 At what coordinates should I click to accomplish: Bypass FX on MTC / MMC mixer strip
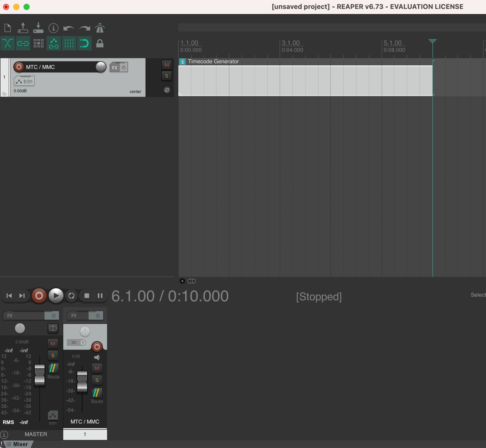point(98,316)
